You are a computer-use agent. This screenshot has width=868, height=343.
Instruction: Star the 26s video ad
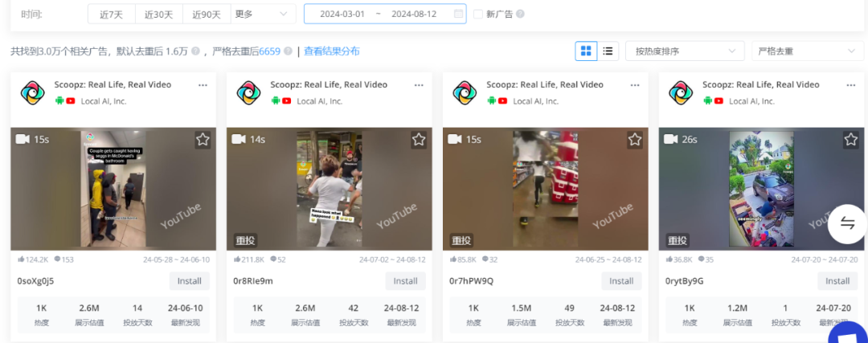(x=850, y=140)
